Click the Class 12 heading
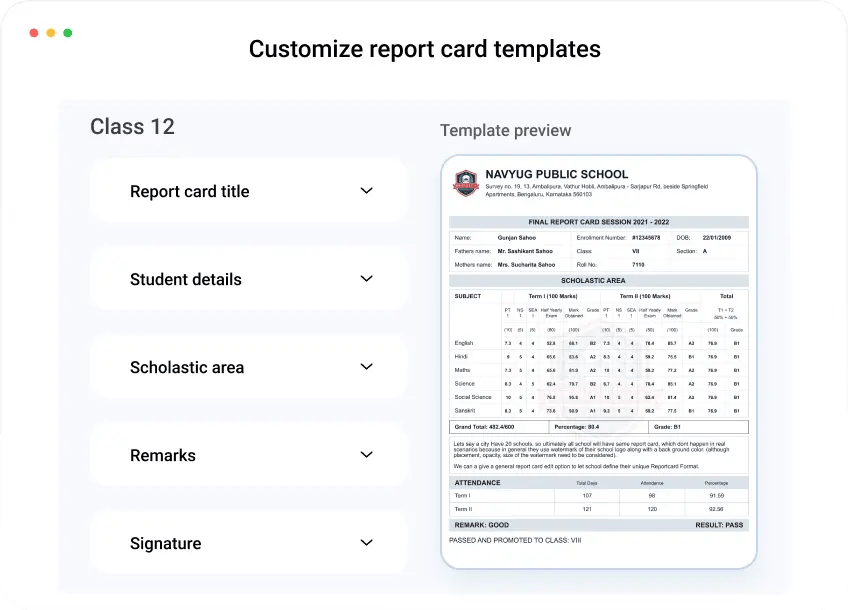This screenshot has height=610, width=848. click(x=132, y=127)
